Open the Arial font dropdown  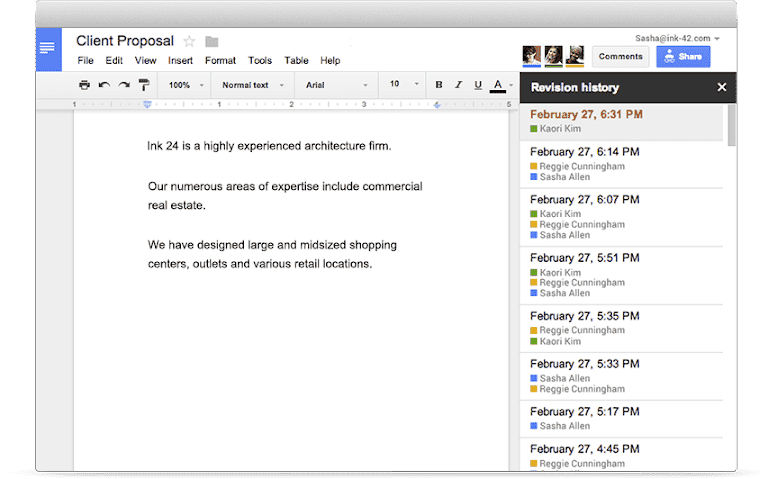[336, 85]
